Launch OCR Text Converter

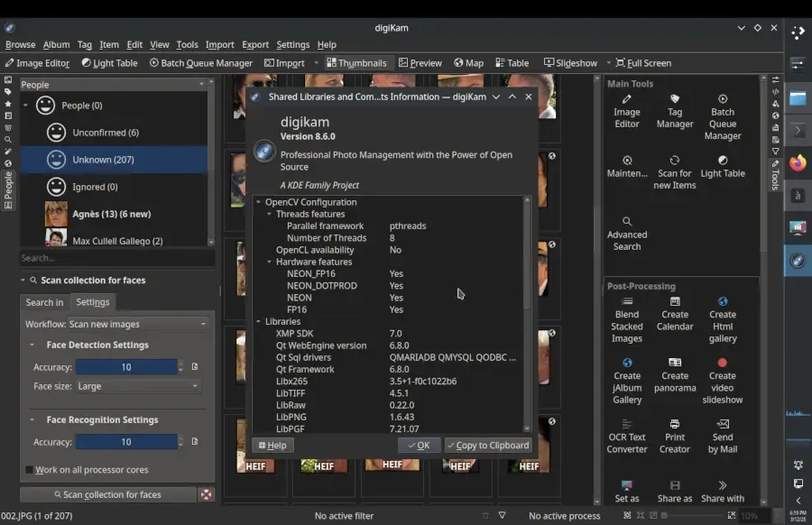point(627,437)
